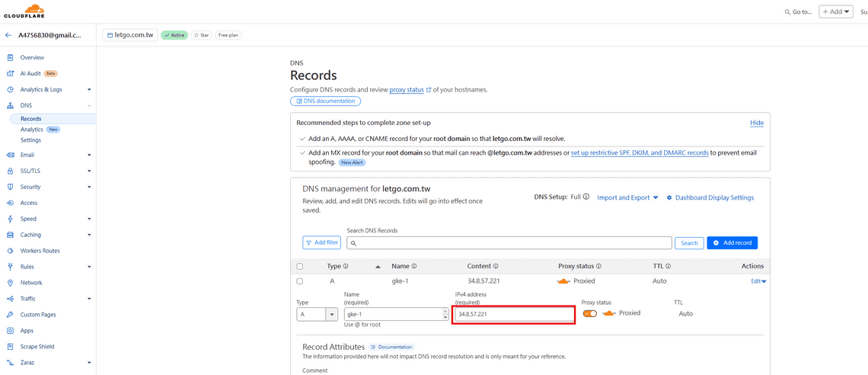
Task: Open Record Attributes Documentation link
Action: 392,348
